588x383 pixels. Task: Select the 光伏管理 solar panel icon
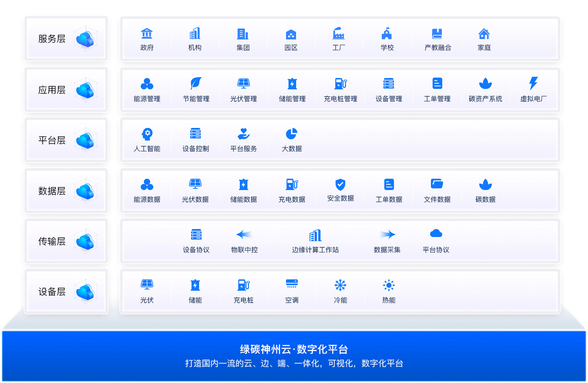(244, 83)
